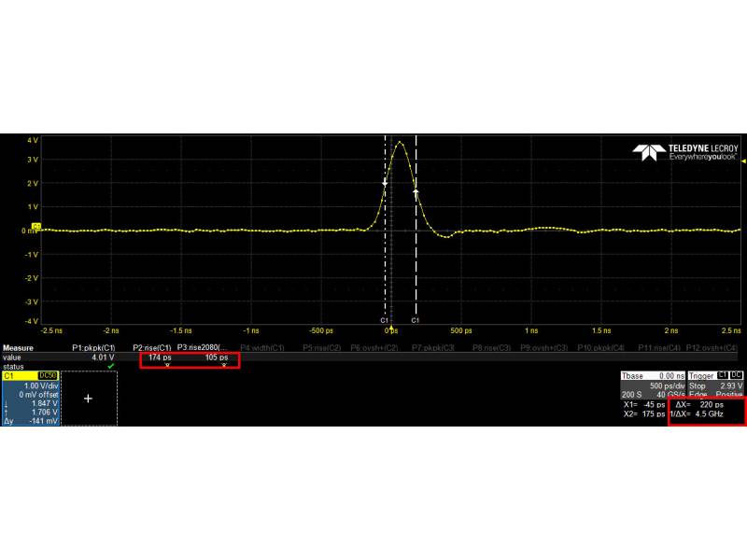Click the DC badge in the Trigger panel
747x560 pixels.
point(737,375)
